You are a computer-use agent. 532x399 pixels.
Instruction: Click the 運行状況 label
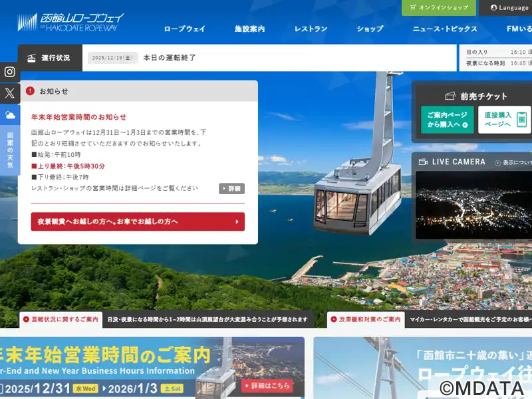pyautogui.click(x=56, y=58)
